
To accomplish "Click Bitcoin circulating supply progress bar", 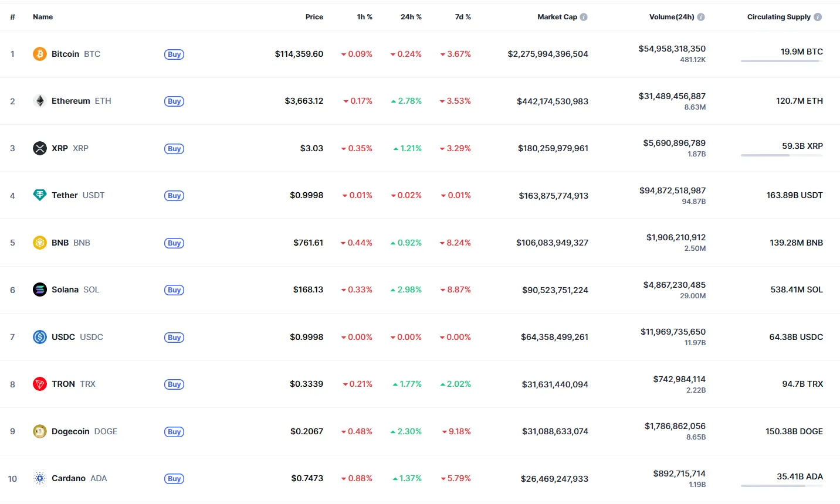I will tap(782, 61).
